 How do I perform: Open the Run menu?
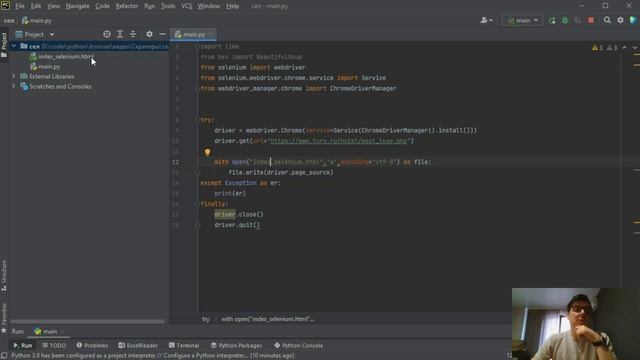tap(149, 6)
